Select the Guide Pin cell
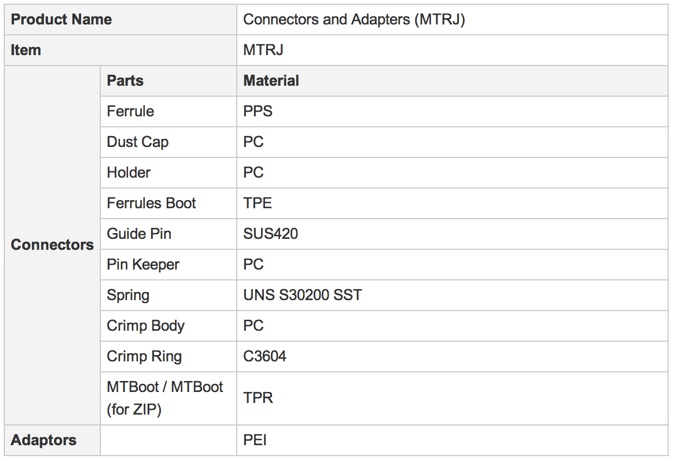Viewport: 673px width, 461px height. click(168, 234)
